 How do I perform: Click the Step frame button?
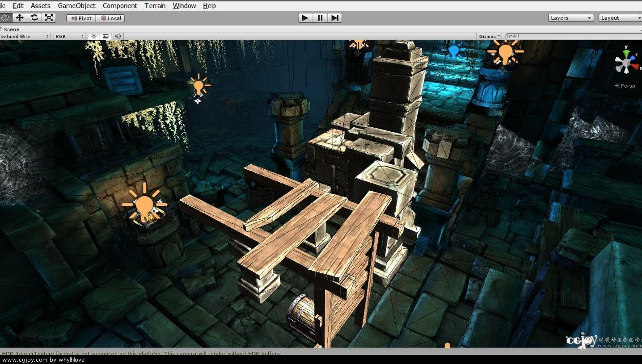point(335,18)
